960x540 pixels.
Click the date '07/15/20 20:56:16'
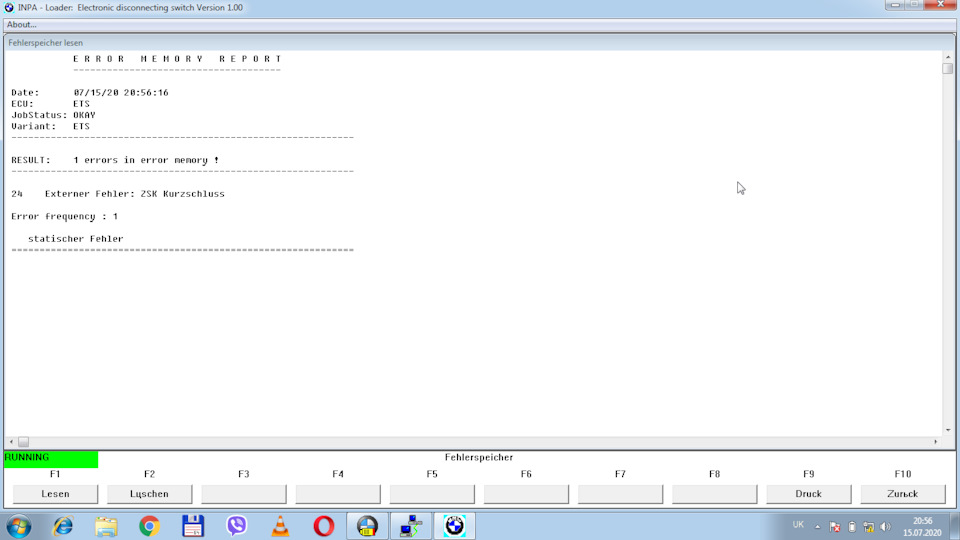pos(121,92)
